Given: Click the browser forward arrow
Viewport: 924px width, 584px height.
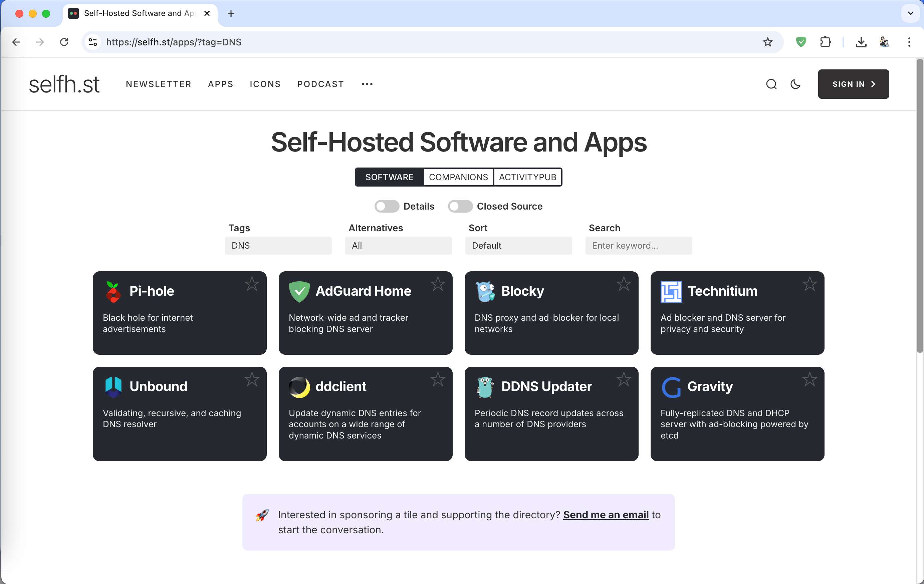Looking at the screenshot, I should (40, 42).
